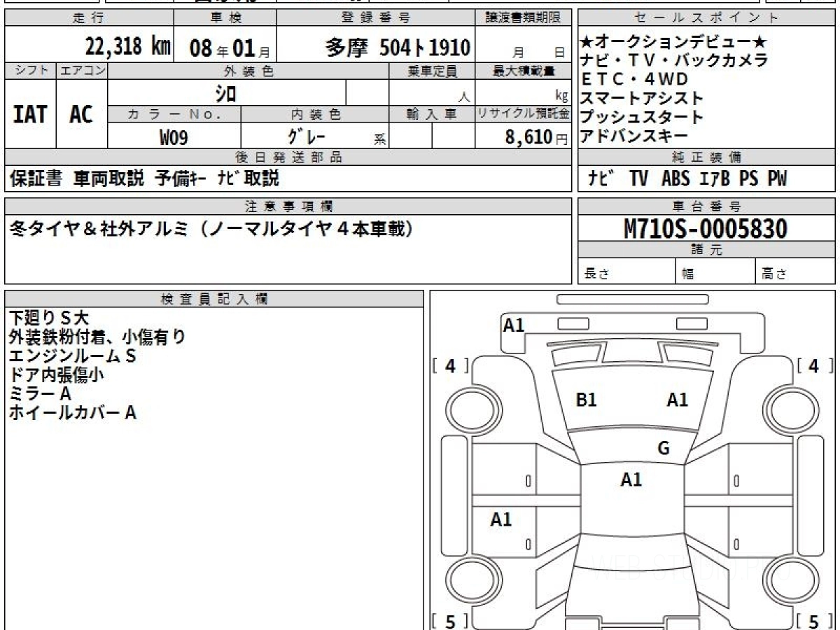Select note 外装鉄粉付着、小傷有り
The image size is (840, 630).
pos(97,337)
